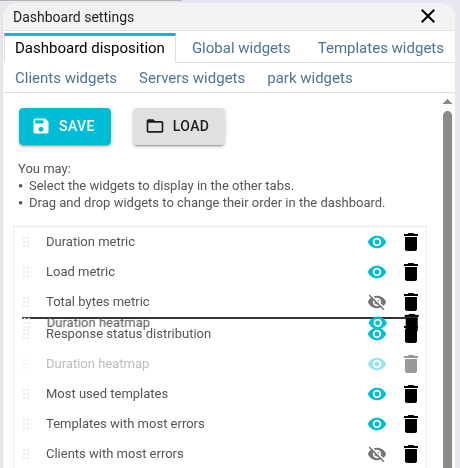Remove Templates with most errors widget

pos(411,424)
